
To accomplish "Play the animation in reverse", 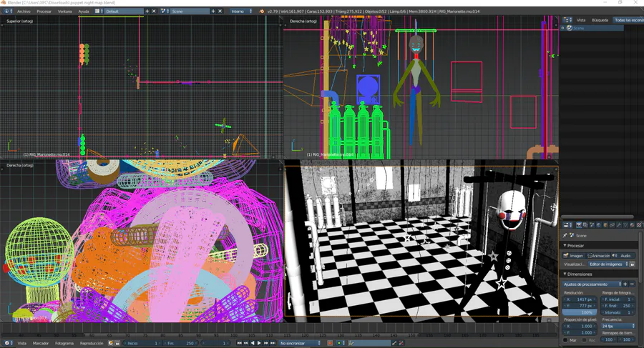I will [252, 343].
